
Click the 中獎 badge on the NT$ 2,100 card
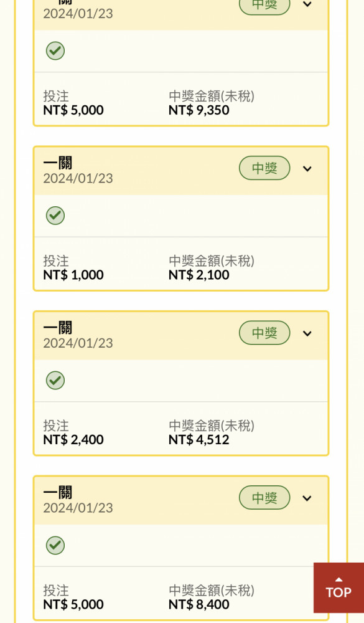264,168
